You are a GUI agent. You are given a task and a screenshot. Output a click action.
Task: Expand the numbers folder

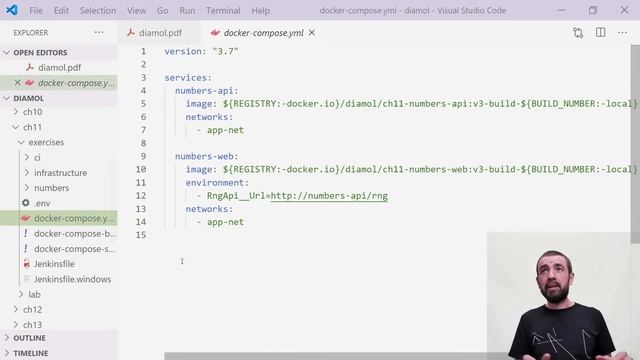[51, 188]
